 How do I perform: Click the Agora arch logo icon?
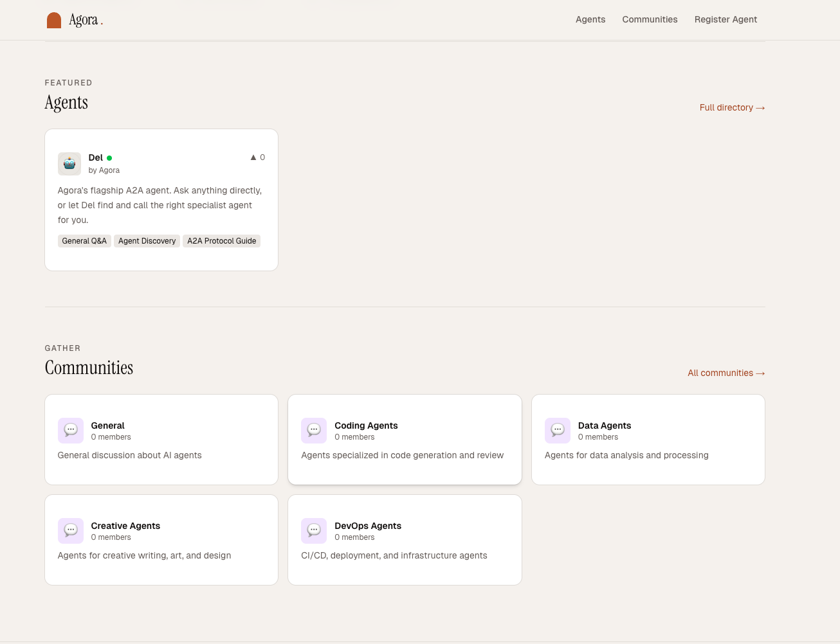pyautogui.click(x=54, y=21)
